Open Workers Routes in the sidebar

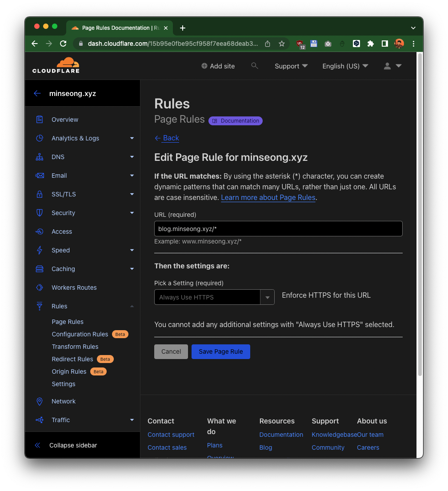tap(74, 287)
